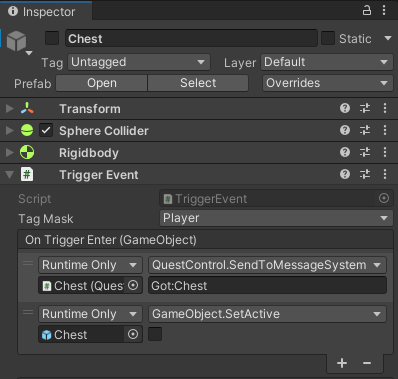Tick the SetActive bool argument checkbox
Image resolution: width=398 pixels, height=379 pixels.
pyautogui.click(x=155, y=334)
